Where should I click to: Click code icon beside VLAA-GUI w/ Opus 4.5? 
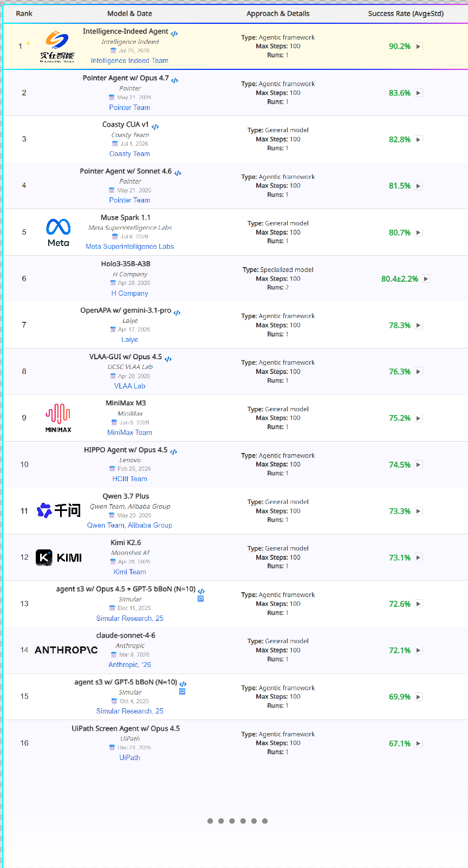click(168, 359)
